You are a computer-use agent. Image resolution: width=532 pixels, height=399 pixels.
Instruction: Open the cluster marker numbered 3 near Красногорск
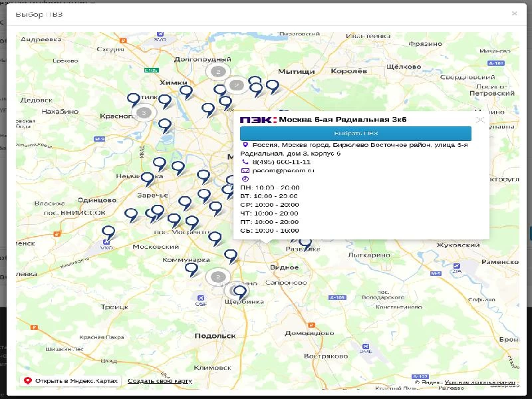tap(144, 112)
